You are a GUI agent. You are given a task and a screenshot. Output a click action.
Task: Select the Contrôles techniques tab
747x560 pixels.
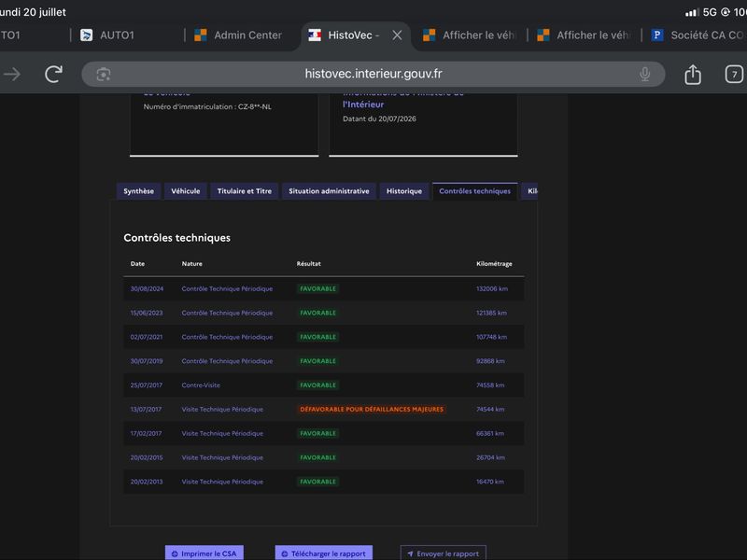click(x=475, y=191)
